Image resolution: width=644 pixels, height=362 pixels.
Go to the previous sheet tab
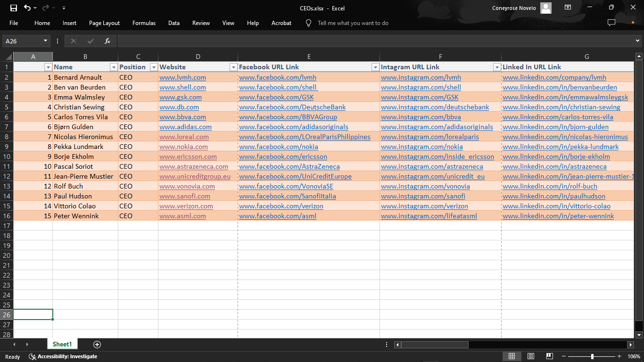(14, 345)
